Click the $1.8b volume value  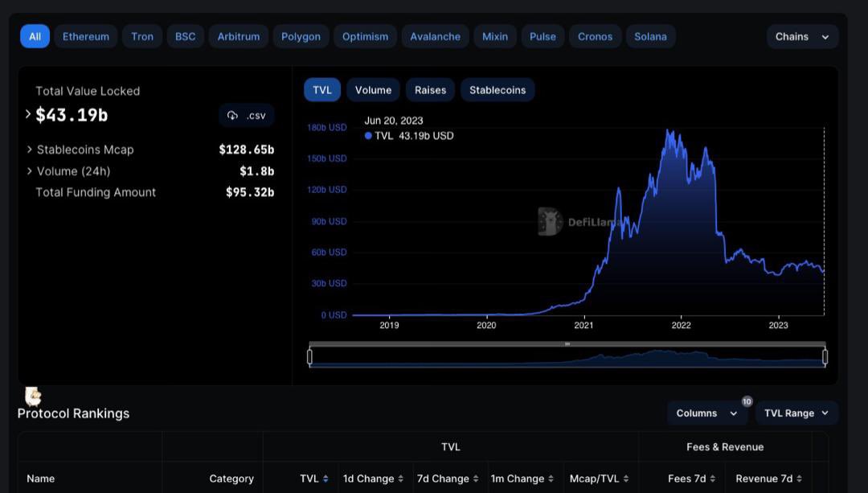pos(257,171)
